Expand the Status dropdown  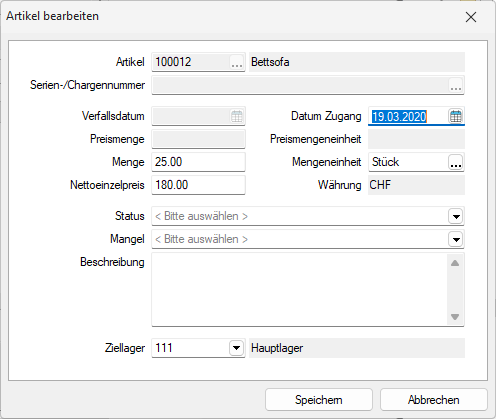click(456, 216)
